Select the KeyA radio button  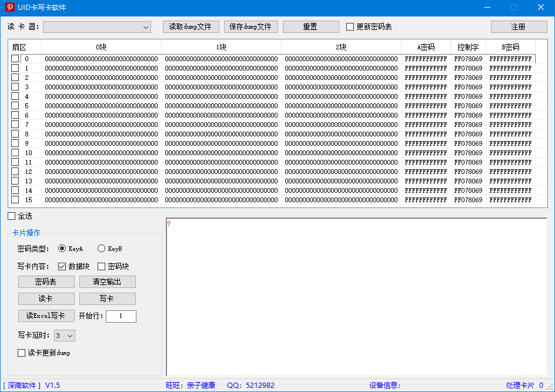tap(62, 249)
